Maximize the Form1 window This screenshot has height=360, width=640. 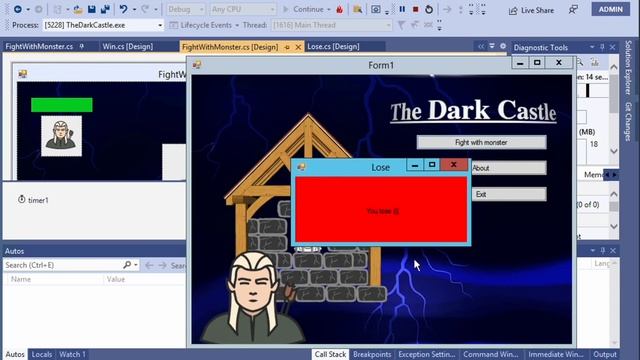pyautogui.click(x=537, y=63)
